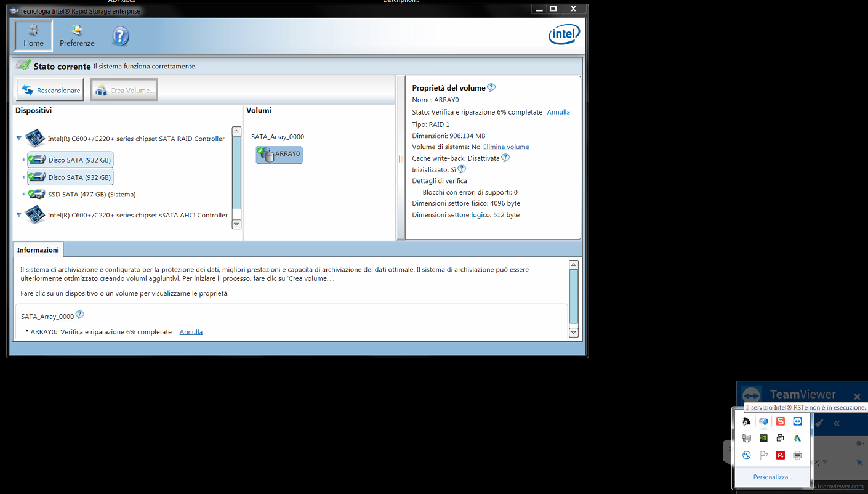Image resolution: width=868 pixels, height=494 pixels.
Task: Click the TeamViewer tray icon
Action: (797, 421)
